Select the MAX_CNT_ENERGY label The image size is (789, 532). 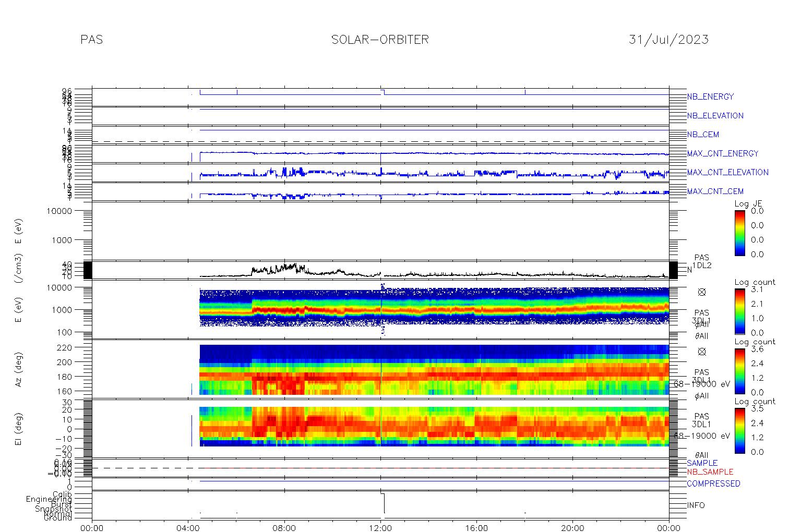[723, 153]
